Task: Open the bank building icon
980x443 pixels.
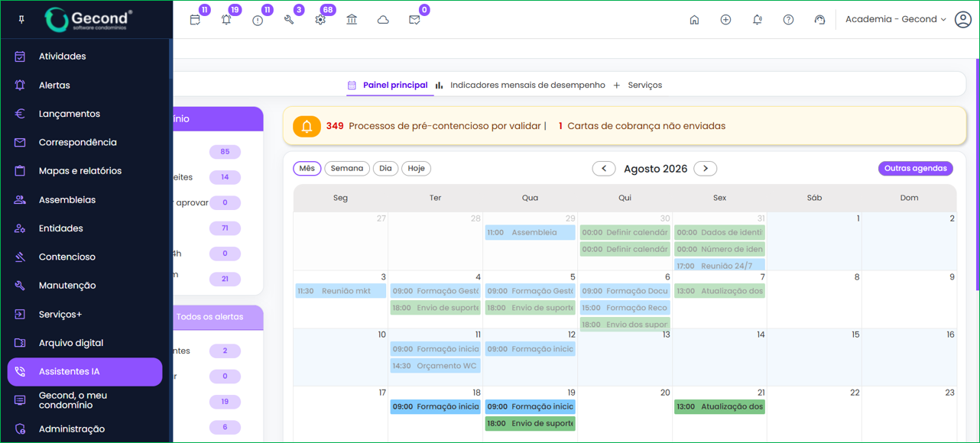Action: [x=352, y=20]
